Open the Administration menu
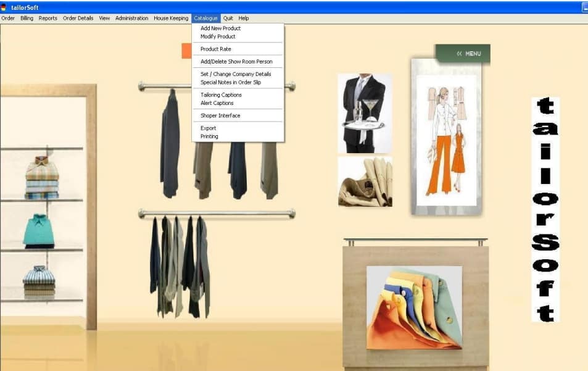588x371 pixels. click(131, 19)
